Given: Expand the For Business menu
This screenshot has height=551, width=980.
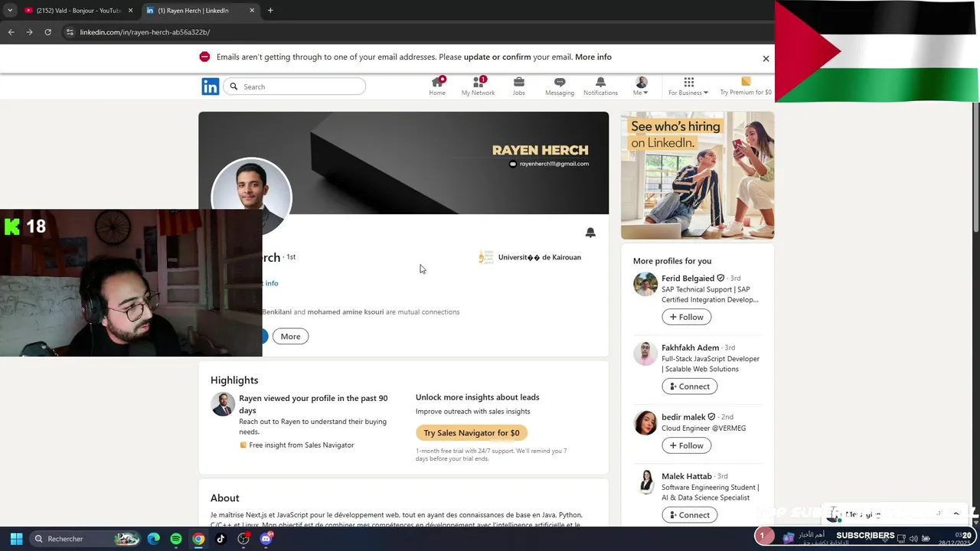Looking at the screenshot, I should [x=688, y=86].
